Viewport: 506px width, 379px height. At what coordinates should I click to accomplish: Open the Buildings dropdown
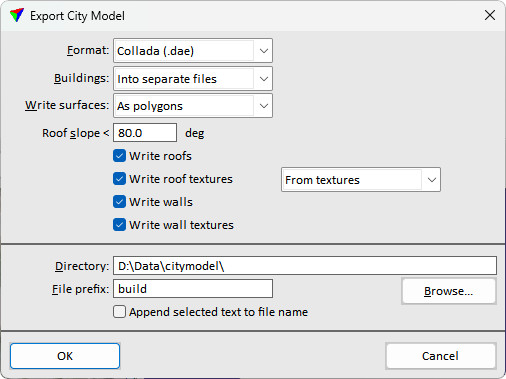click(193, 79)
